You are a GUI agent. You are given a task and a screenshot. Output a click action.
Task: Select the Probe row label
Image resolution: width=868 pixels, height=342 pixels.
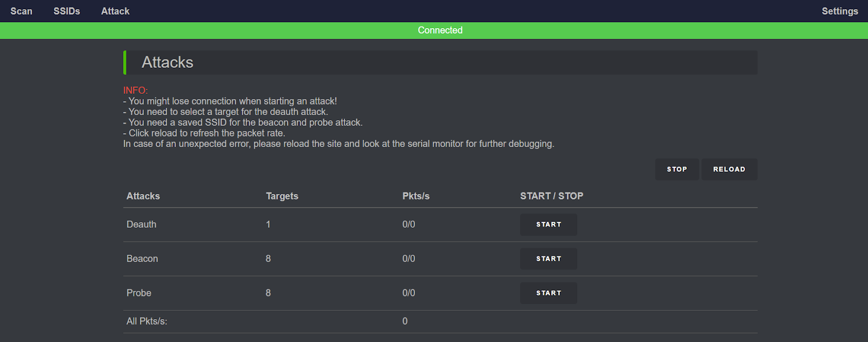click(x=139, y=293)
